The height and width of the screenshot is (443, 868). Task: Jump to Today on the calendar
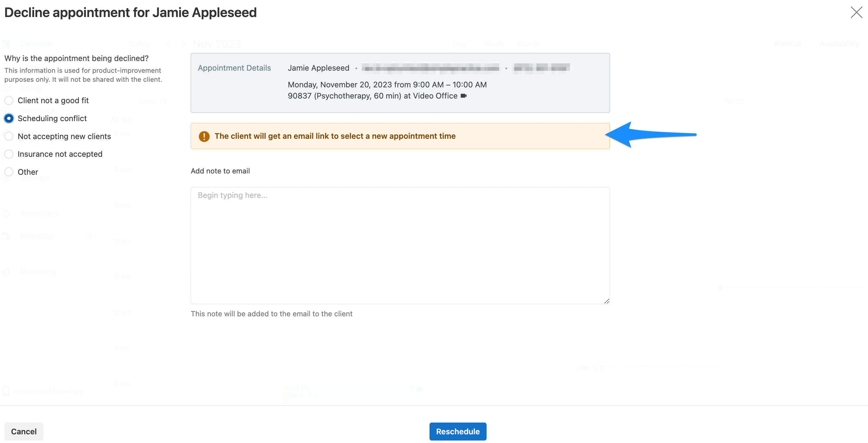click(x=139, y=43)
